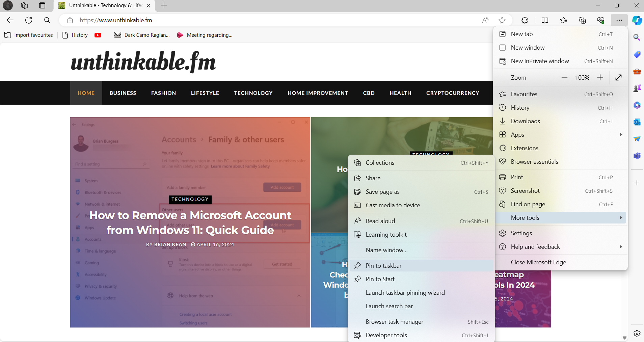This screenshot has height=342, width=644.
Task: Reload the page with Refresh icon
Action: [29, 20]
